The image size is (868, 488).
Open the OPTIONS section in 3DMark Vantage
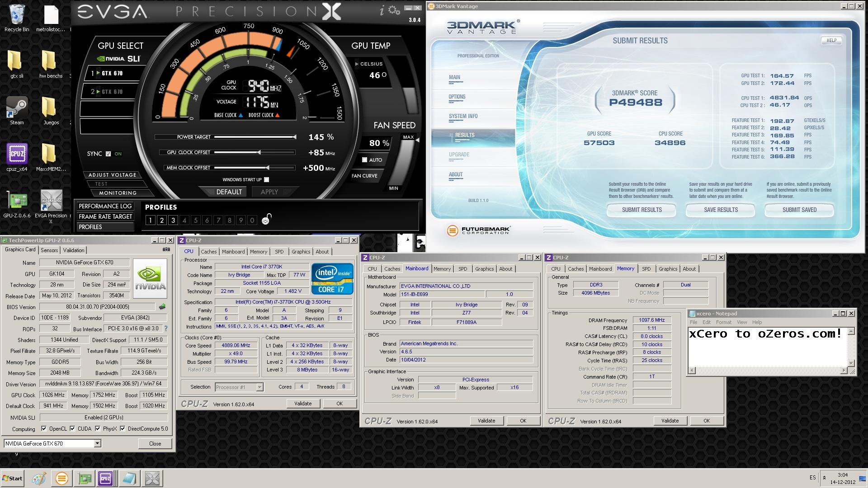point(457,97)
